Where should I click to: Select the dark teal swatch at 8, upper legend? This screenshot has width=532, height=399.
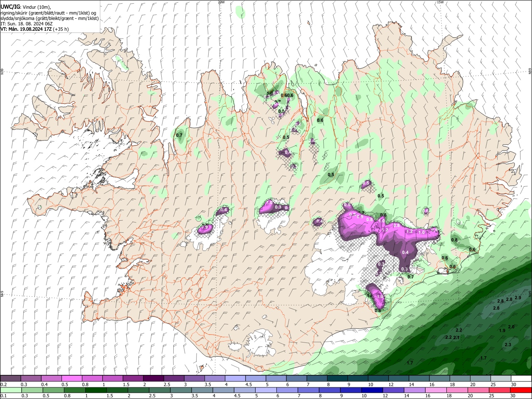[337, 379]
